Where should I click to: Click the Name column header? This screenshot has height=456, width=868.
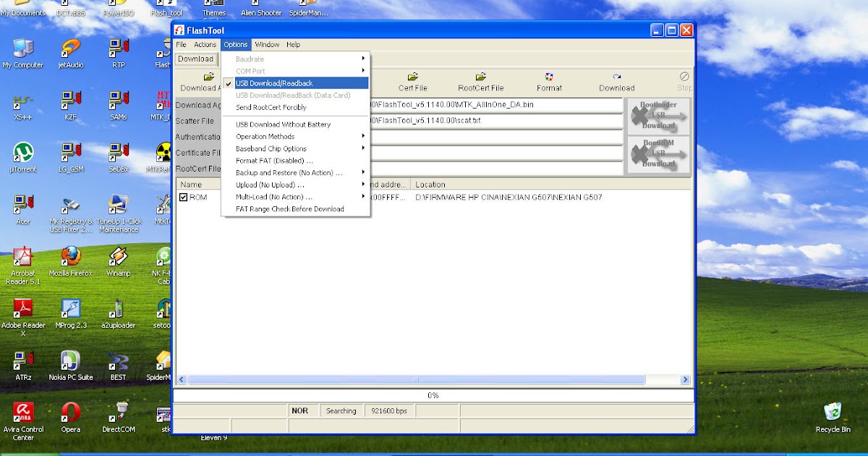pyautogui.click(x=198, y=185)
